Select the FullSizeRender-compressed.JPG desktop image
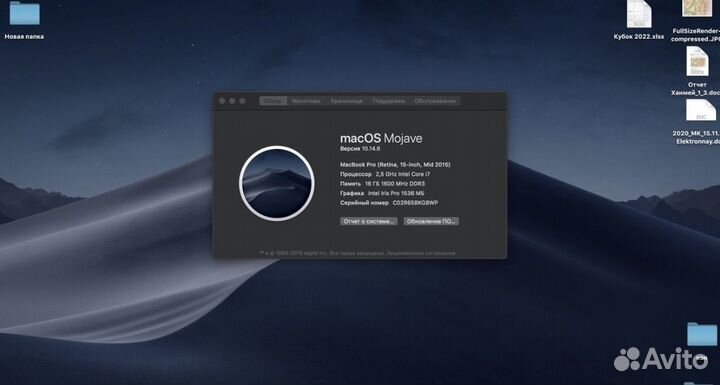The image size is (720, 385). [x=697, y=9]
